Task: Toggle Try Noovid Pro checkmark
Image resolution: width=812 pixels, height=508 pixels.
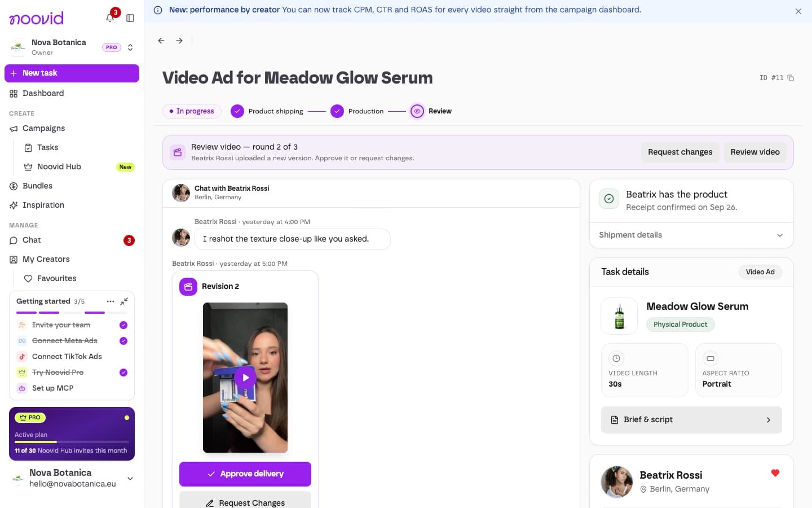Action: [123, 373]
